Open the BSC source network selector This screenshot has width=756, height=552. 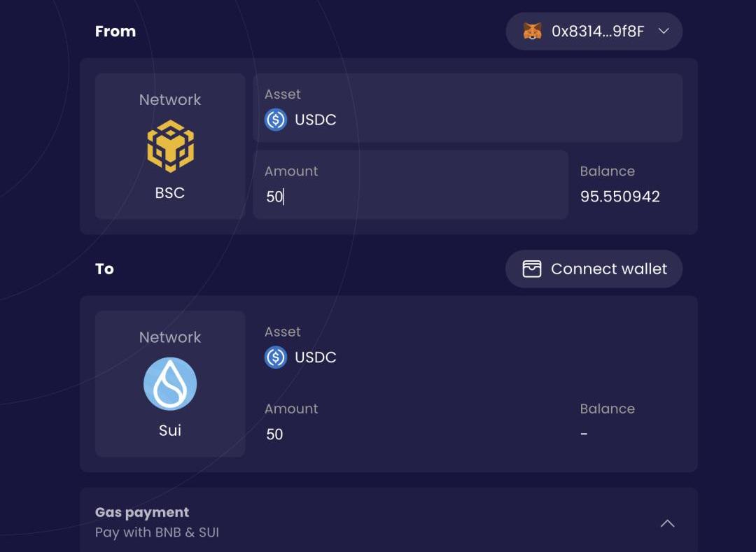pyautogui.click(x=170, y=146)
